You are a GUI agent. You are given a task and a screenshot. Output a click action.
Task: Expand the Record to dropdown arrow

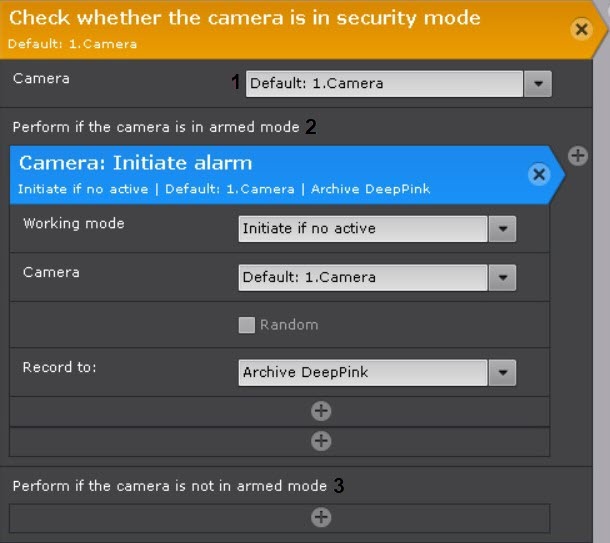point(502,373)
